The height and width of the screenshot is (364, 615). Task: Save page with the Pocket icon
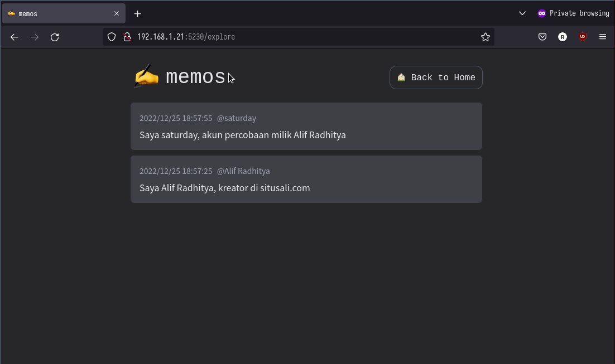point(542,37)
